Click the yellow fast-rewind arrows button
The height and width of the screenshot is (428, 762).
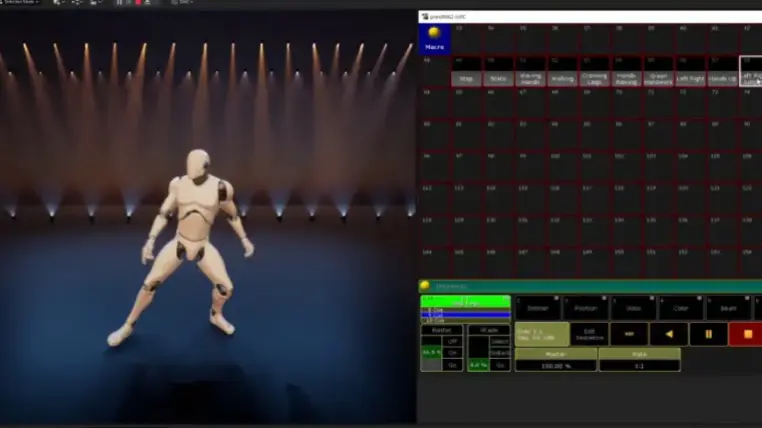(x=628, y=334)
